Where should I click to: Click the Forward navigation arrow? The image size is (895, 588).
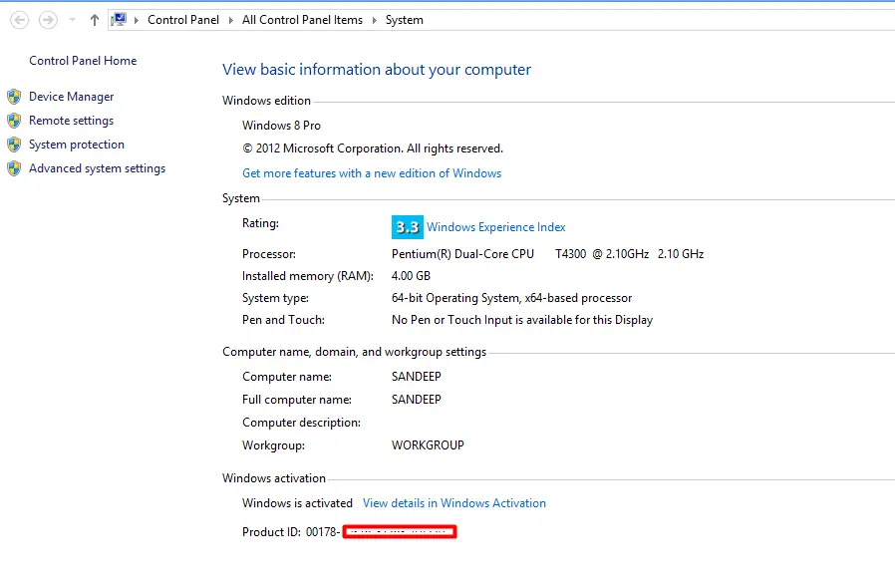48,20
